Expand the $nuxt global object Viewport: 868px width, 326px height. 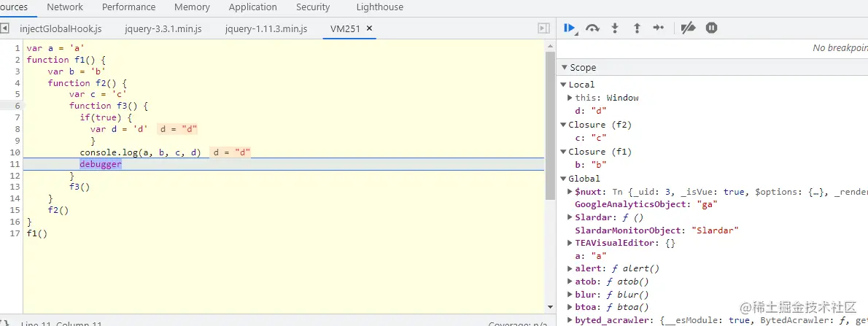pyautogui.click(x=570, y=192)
